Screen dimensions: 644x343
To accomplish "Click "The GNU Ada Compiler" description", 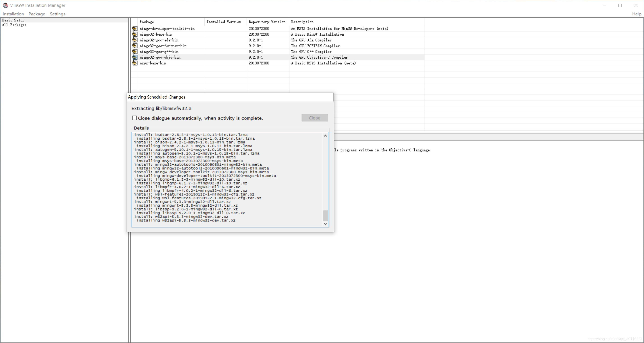I will click(x=311, y=40).
